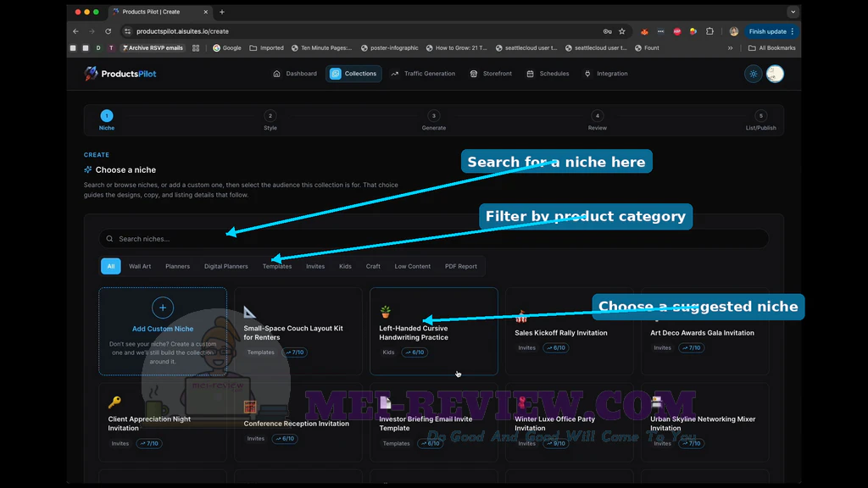
Task: Toggle the light/dark theme sun button
Action: point(754,74)
